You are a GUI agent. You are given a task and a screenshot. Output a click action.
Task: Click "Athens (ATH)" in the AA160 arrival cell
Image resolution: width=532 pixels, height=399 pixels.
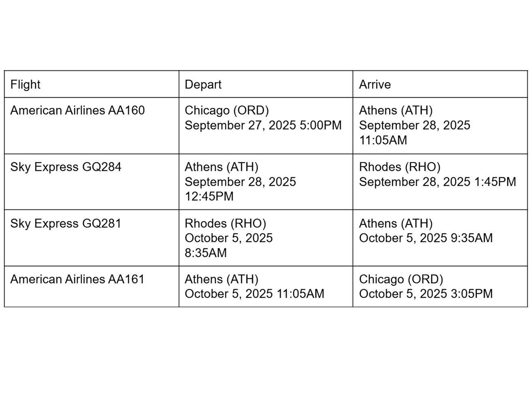point(396,110)
